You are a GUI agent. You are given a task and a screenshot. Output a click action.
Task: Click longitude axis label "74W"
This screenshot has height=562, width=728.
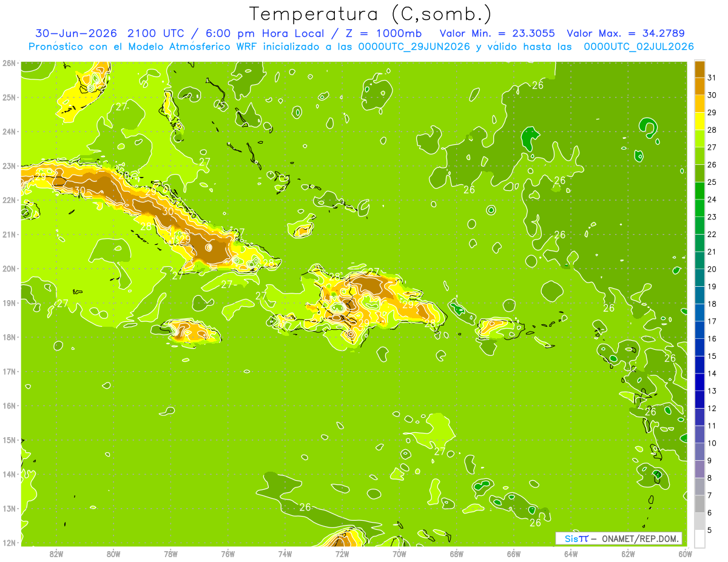285,554
